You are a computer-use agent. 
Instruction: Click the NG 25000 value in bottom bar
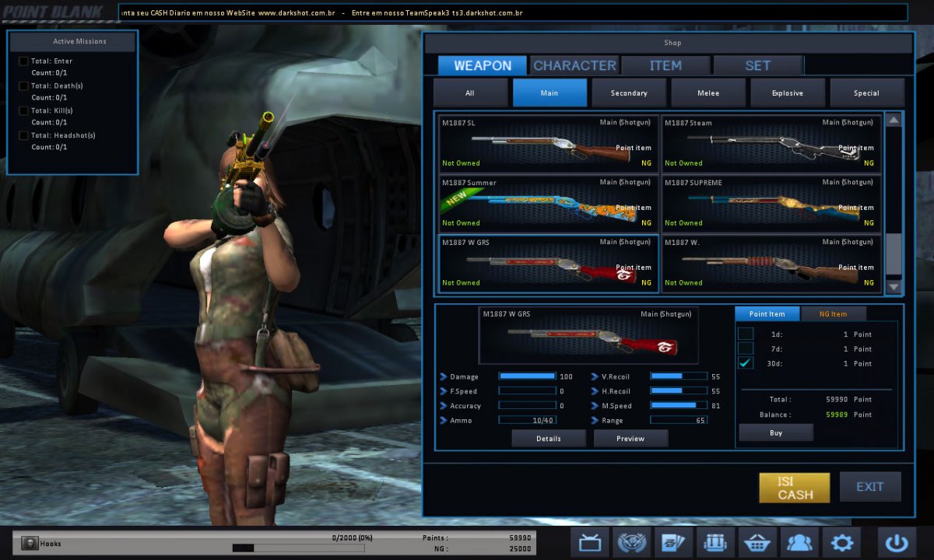(x=520, y=548)
